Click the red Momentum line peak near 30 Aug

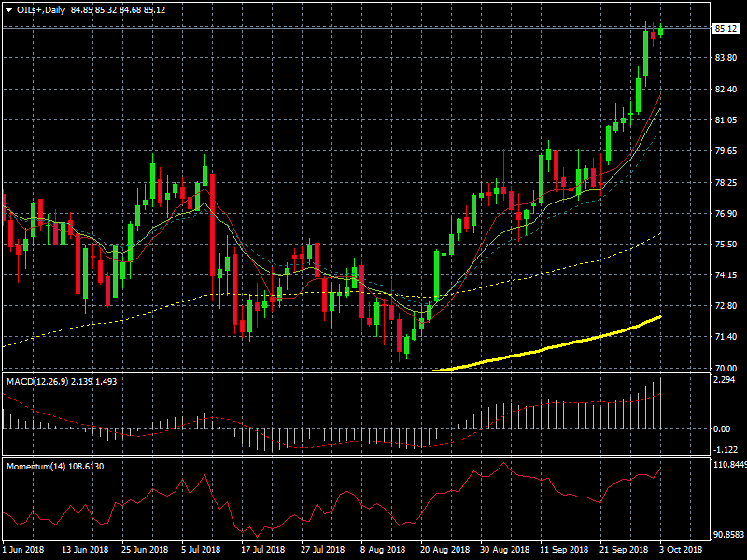(504, 463)
